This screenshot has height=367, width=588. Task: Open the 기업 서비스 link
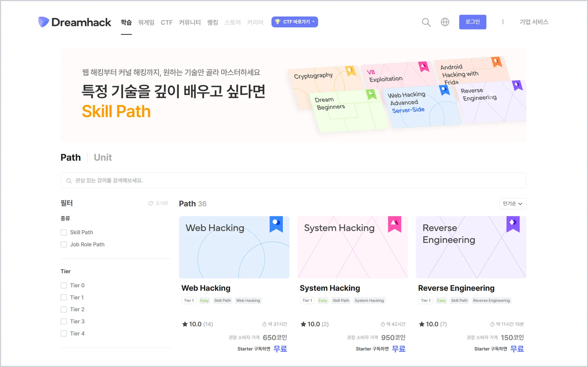click(534, 22)
